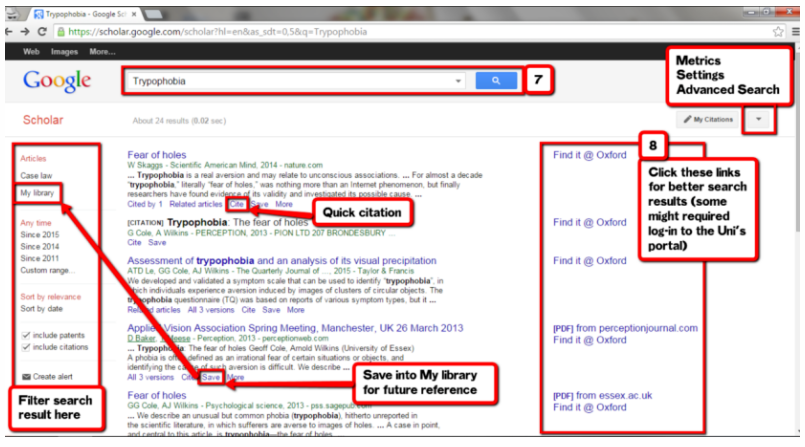Toggle the include citations checkbox
The image size is (805, 447).
pyautogui.click(x=26, y=347)
